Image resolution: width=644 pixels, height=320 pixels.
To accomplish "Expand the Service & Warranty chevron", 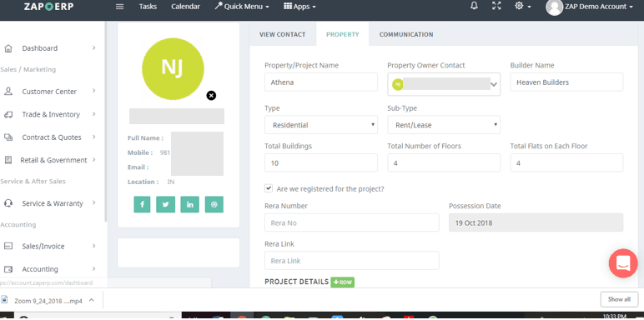I will pos(93,202).
